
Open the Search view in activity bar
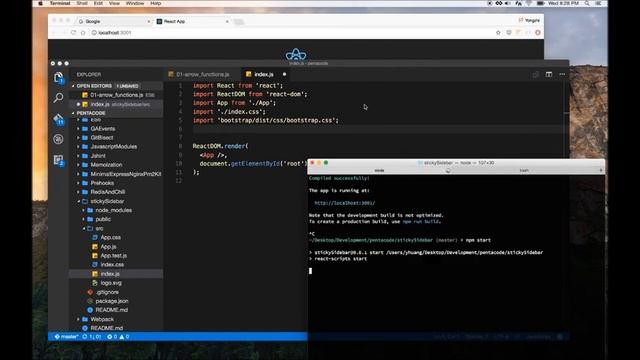click(x=58, y=98)
